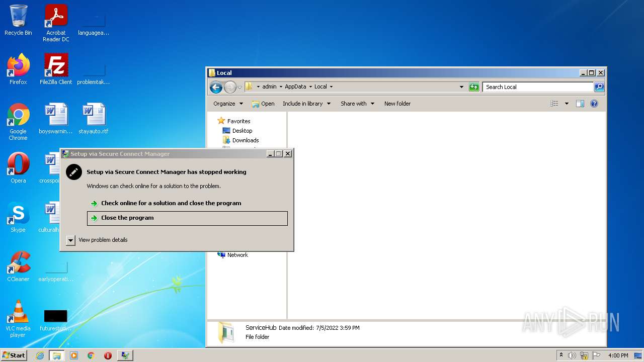Click the Opera taskbar icon
The width and height of the screenshot is (644, 362).
108,355
